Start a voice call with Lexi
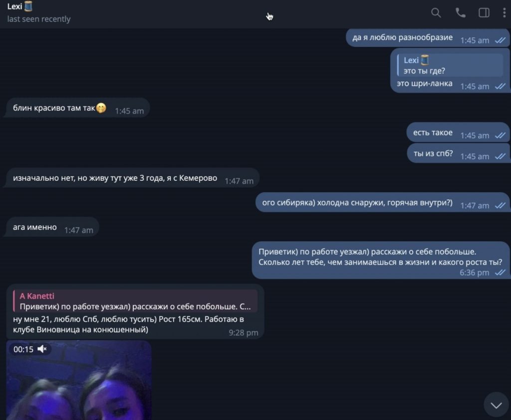Image resolution: width=511 pixels, height=420 pixels. pyautogui.click(x=460, y=12)
